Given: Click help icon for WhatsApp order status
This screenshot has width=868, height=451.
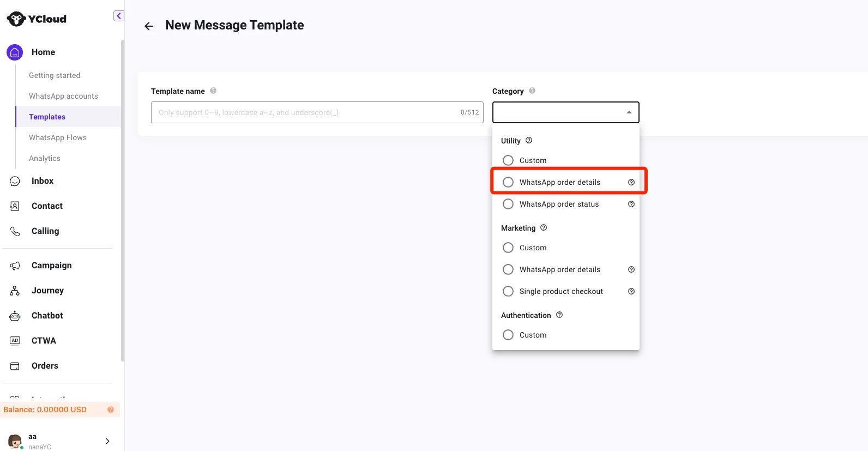Looking at the screenshot, I should pyautogui.click(x=631, y=204).
